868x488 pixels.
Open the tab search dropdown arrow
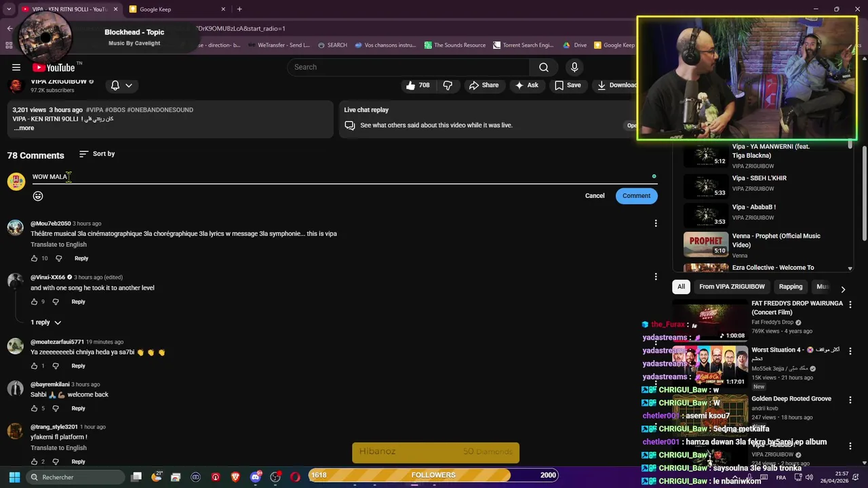pyautogui.click(x=9, y=9)
